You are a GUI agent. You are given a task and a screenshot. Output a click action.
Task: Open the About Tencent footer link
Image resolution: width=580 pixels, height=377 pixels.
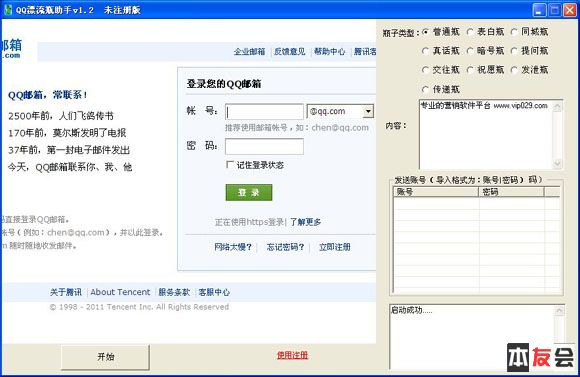[x=120, y=292]
